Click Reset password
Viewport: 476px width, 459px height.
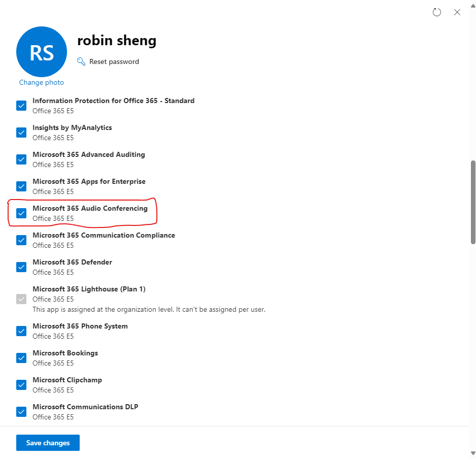tap(114, 61)
